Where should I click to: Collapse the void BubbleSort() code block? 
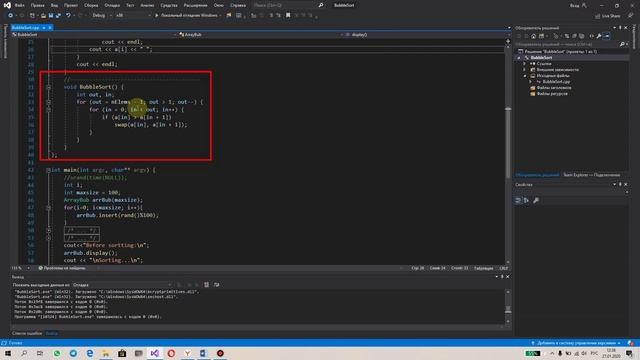coord(49,87)
